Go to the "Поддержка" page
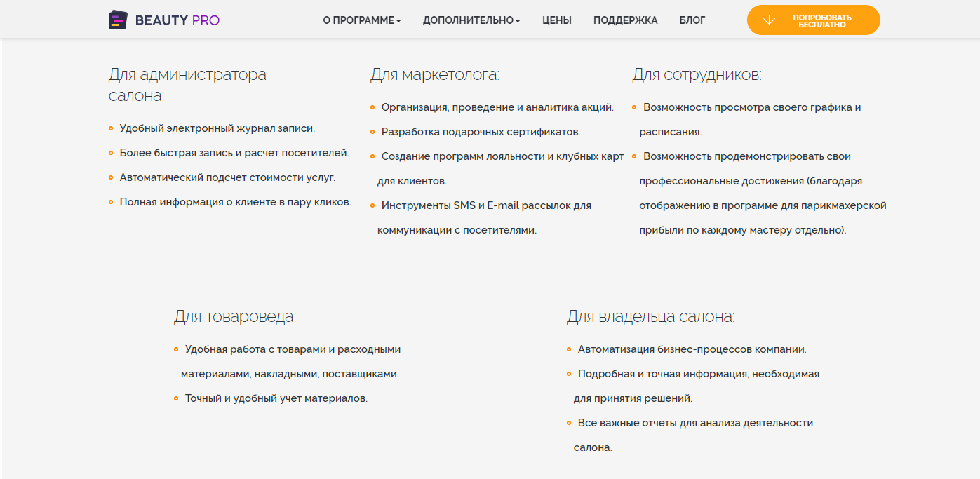Screen dimensions: 980x479 (x=625, y=20)
